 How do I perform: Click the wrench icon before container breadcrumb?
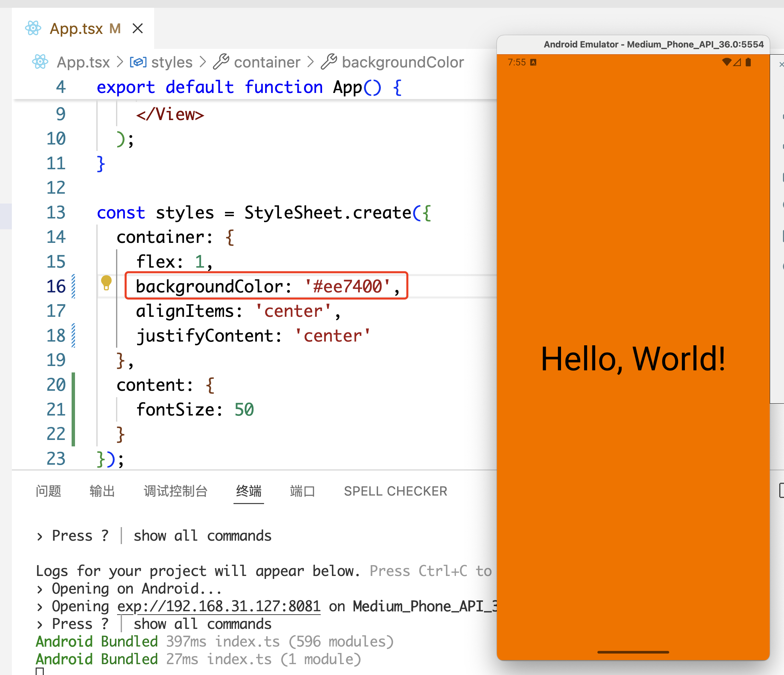(x=221, y=62)
